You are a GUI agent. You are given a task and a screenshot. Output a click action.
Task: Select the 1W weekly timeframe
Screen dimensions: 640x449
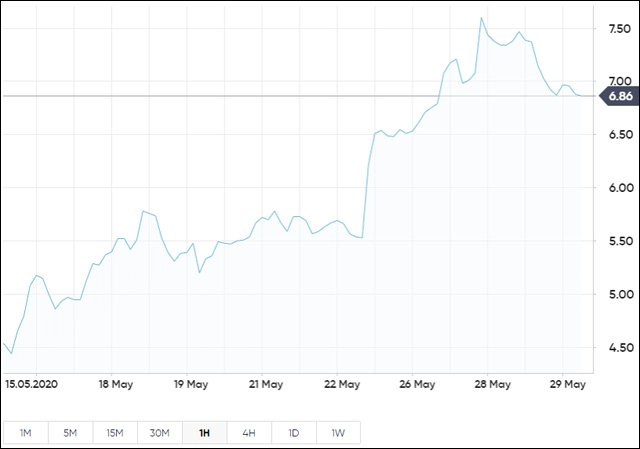click(337, 432)
